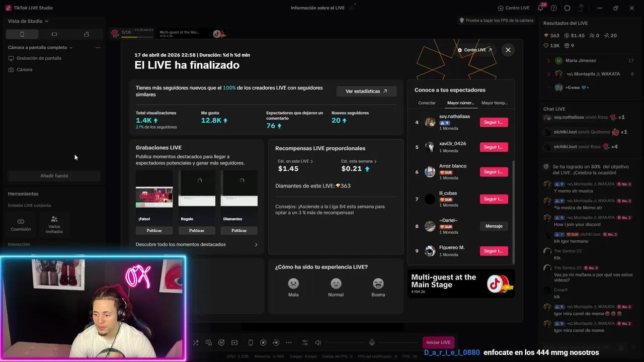Open the Coemisión tool
Screen dimensions: 644x362
pyautogui.click(x=21, y=225)
